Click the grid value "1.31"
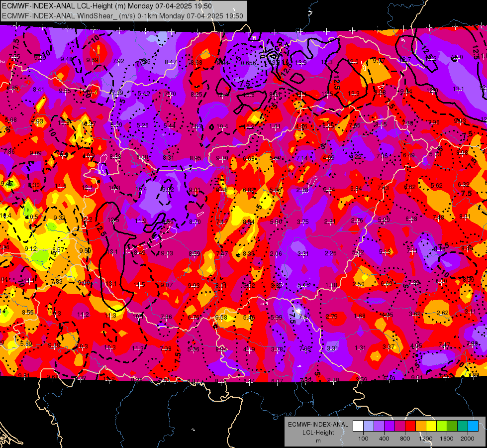 coord(360,348)
